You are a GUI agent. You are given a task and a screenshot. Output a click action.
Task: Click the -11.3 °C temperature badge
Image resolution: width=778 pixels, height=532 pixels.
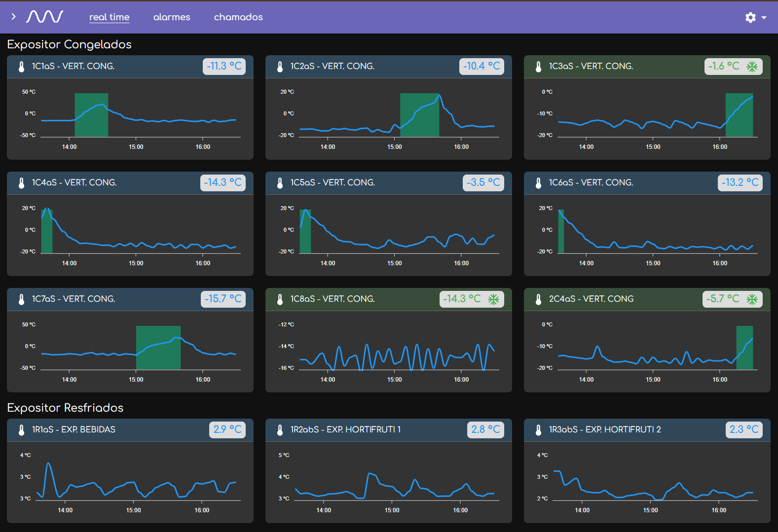coord(224,67)
